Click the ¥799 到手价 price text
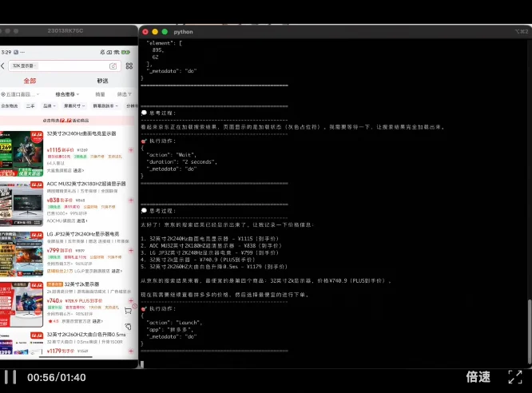Image resolution: width=532 pixels, height=393 pixels. 59,250
